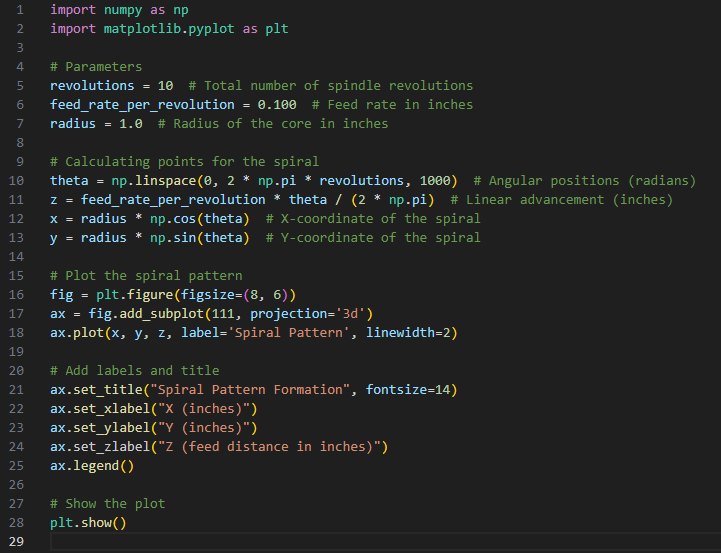Click the value 0.100 on line 6
The height and width of the screenshot is (553, 721).
(277, 105)
